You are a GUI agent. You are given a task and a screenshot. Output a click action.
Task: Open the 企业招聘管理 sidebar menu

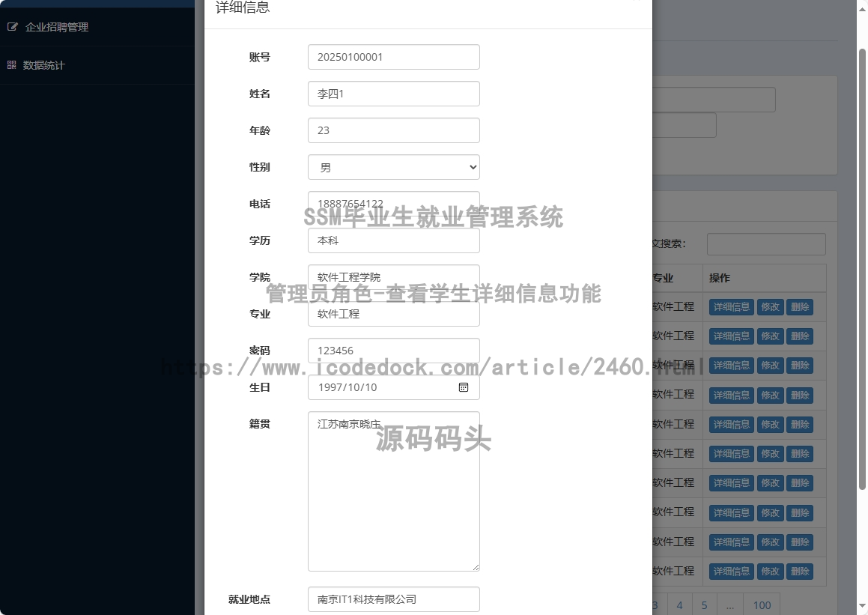(97, 26)
